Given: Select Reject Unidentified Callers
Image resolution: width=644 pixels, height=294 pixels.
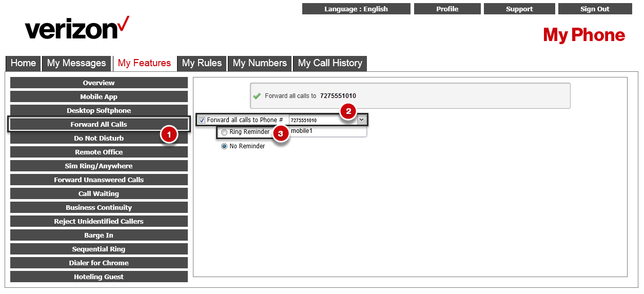Looking at the screenshot, I should tap(99, 221).
